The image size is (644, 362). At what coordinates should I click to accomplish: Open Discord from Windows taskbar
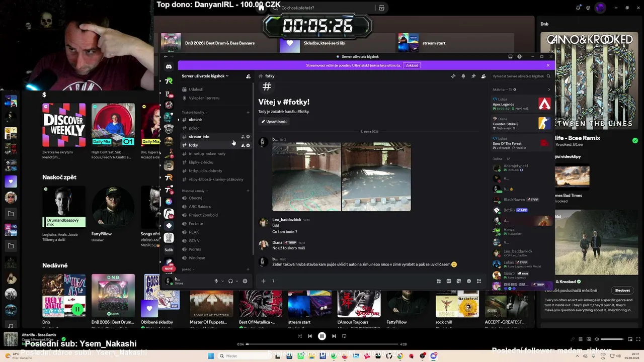434,356
